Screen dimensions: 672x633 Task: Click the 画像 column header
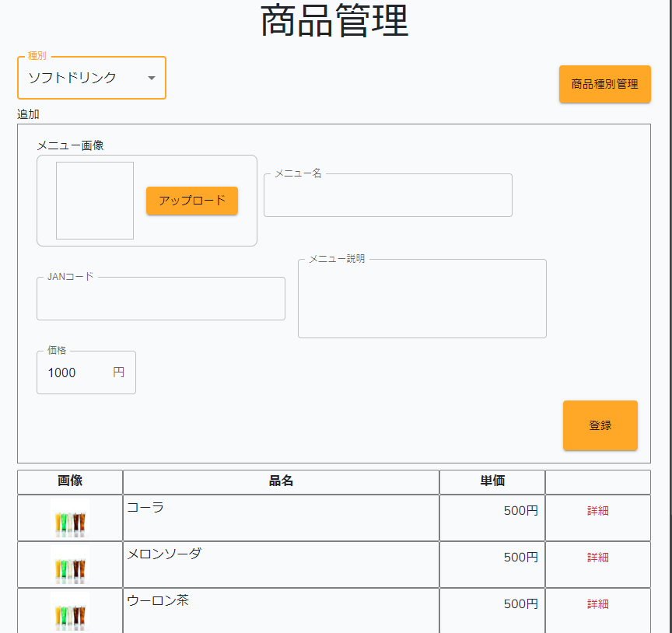[x=70, y=481]
